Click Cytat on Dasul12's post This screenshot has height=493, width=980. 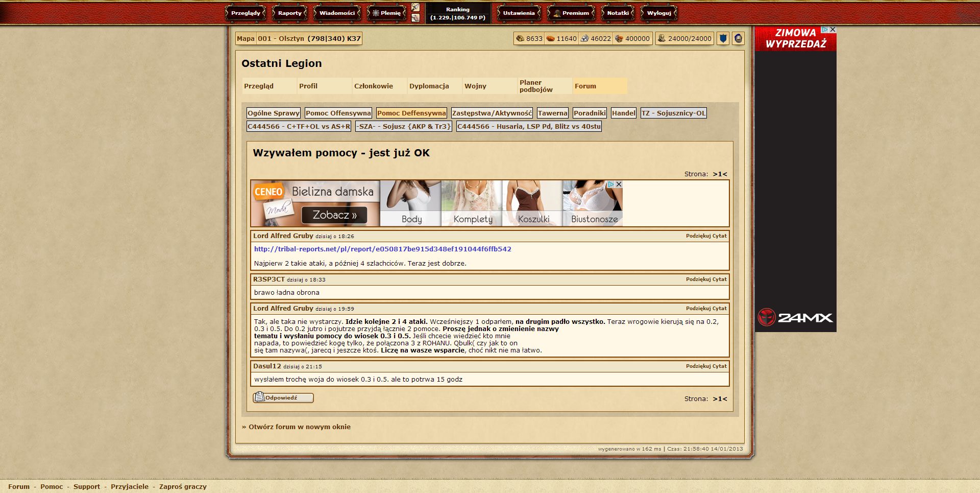point(719,366)
